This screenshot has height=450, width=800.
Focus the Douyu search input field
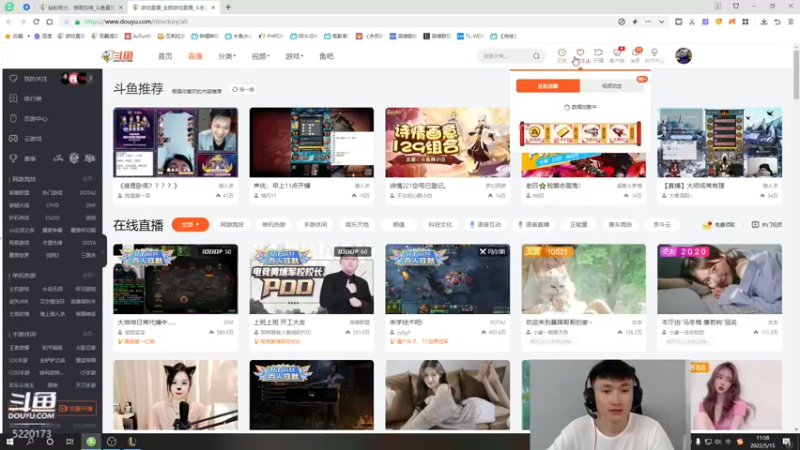pyautogui.click(x=505, y=56)
